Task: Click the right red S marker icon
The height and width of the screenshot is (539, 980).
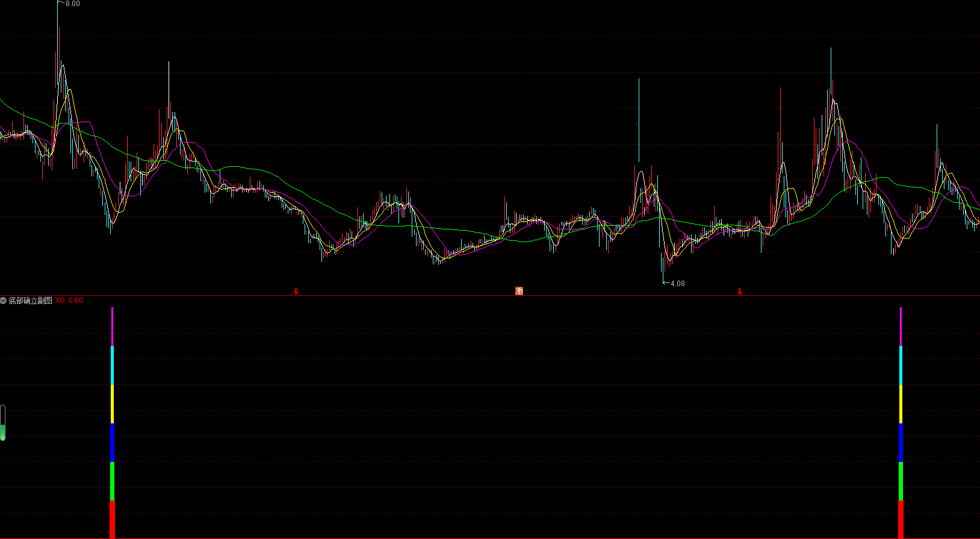Action: tap(739, 291)
